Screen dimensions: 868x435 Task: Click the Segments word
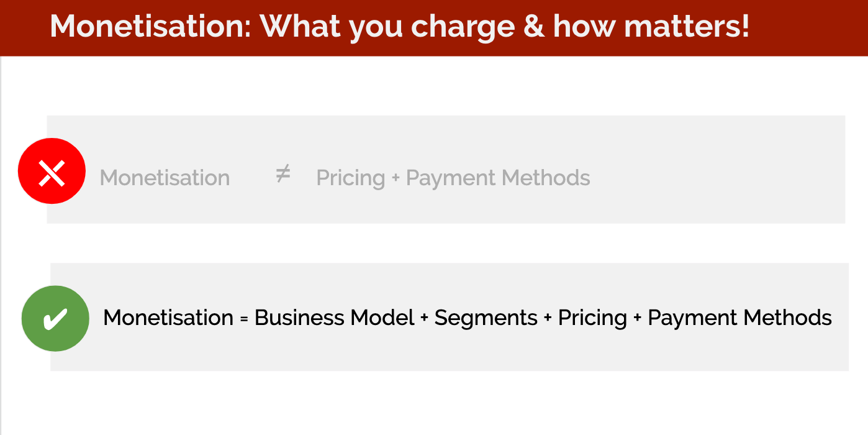[486, 318]
